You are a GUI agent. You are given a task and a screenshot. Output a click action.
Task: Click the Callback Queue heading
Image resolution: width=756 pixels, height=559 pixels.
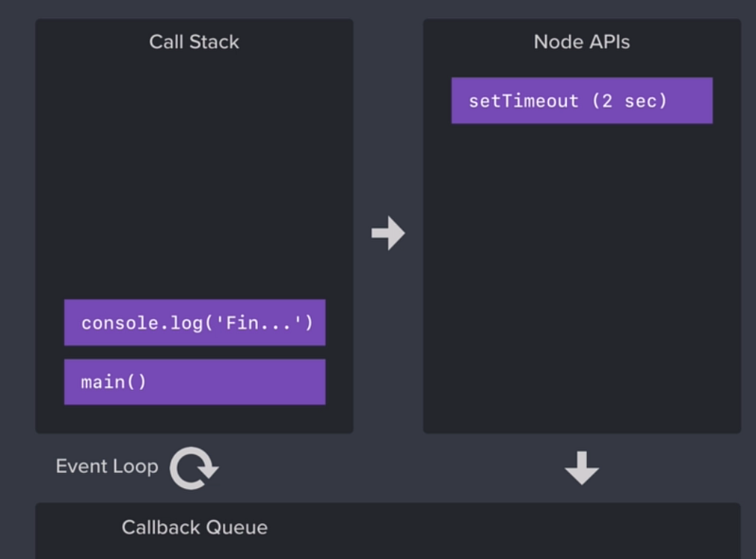click(x=195, y=527)
